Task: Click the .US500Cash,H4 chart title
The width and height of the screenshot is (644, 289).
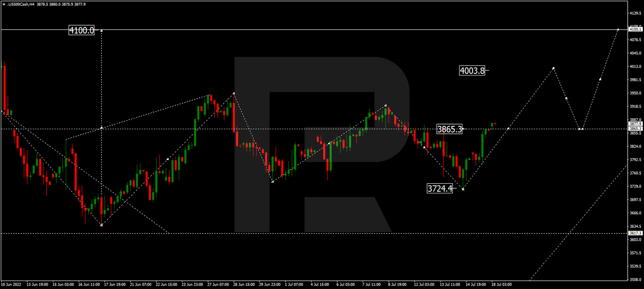Action: click(21, 4)
